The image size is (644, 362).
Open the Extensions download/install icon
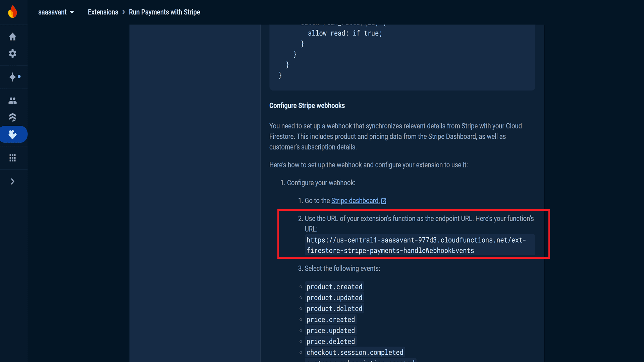pyautogui.click(x=12, y=134)
